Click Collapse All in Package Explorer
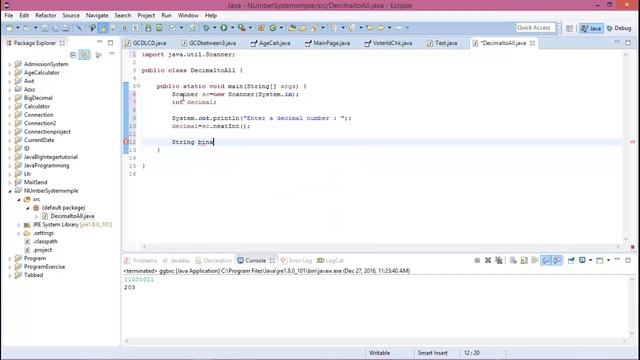 [x=73, y=55]
